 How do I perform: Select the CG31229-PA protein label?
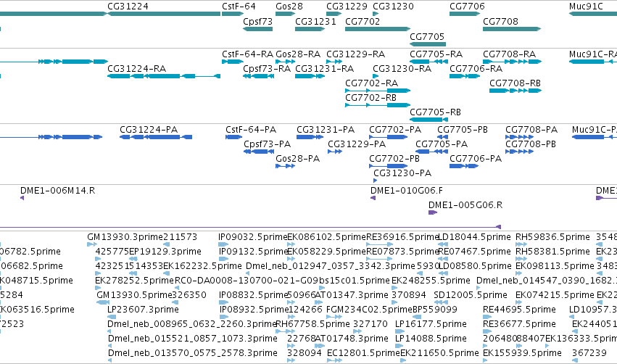(357, 144)
